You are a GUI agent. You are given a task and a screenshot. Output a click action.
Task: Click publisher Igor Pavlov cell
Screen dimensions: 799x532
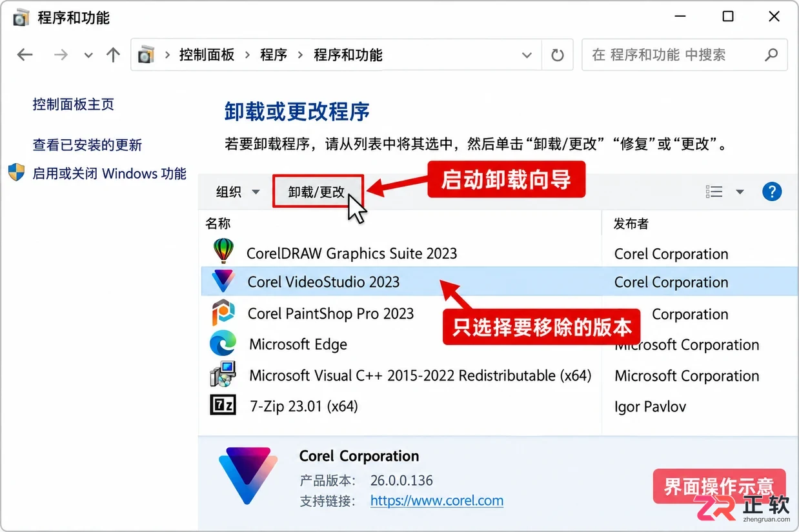pyautogui.click(x=650, y=407)
